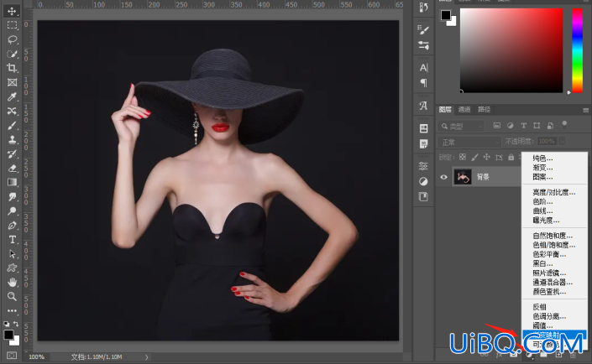Choose 反相 adjustment entry
The width and height of the screenshot is (592, 364).
(x=539, y=307)
